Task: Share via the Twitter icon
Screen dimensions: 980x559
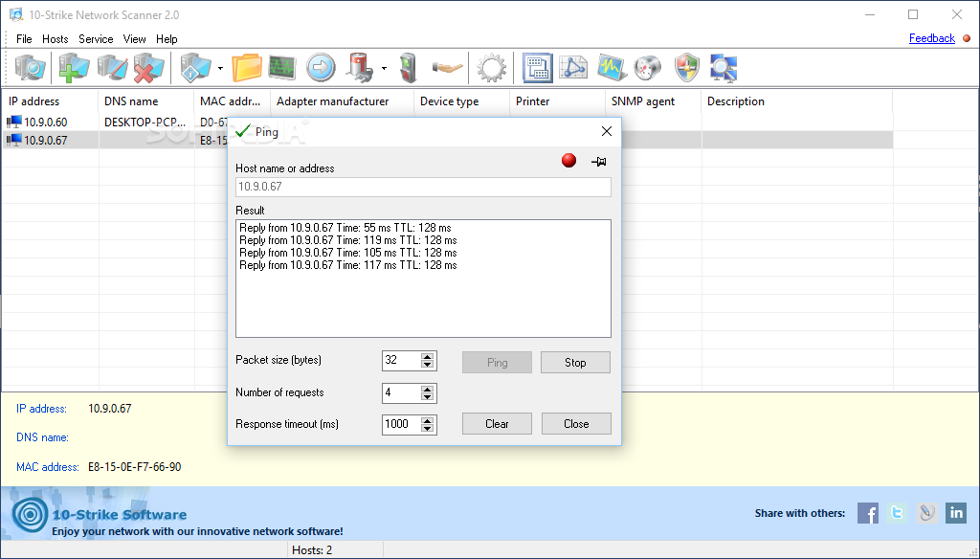Action: click(x=897, y=513)
